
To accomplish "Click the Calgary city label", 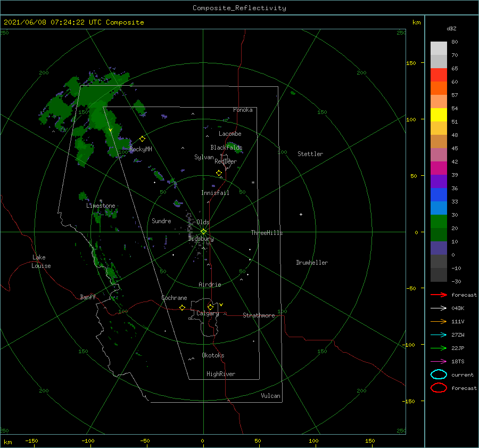I will pyautogui.click(x=208, y=313).
